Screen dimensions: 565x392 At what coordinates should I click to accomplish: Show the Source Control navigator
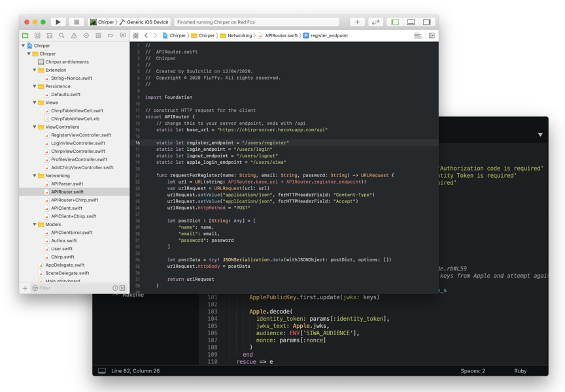pos(37,36)
